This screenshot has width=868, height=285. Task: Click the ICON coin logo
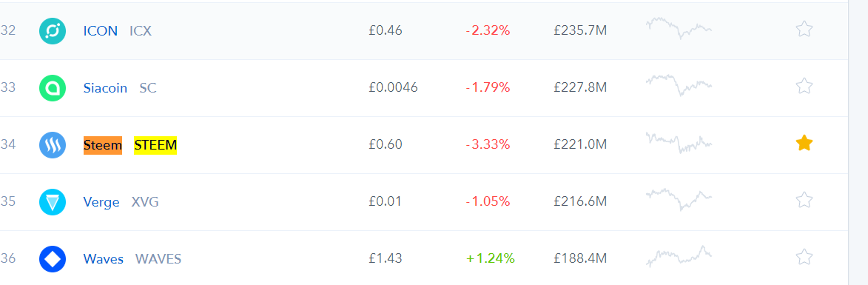[x=53, y=30]
